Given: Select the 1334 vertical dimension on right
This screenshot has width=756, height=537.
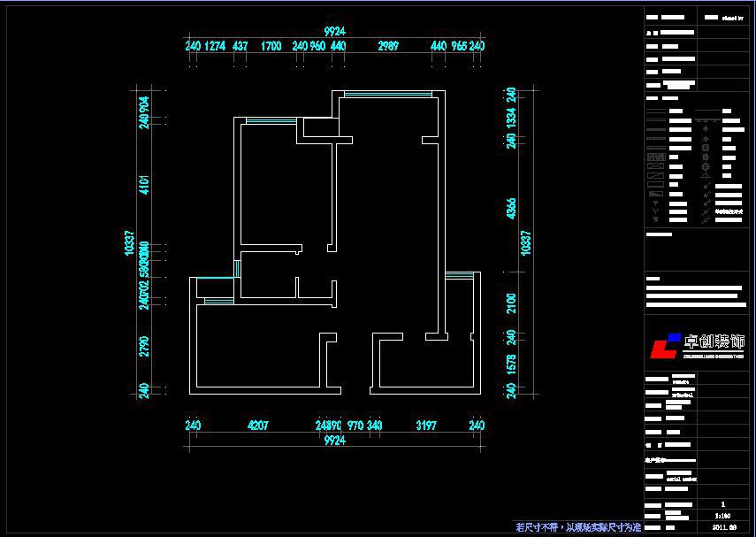Looking at the screenshot, I should (x=510, y=118).
